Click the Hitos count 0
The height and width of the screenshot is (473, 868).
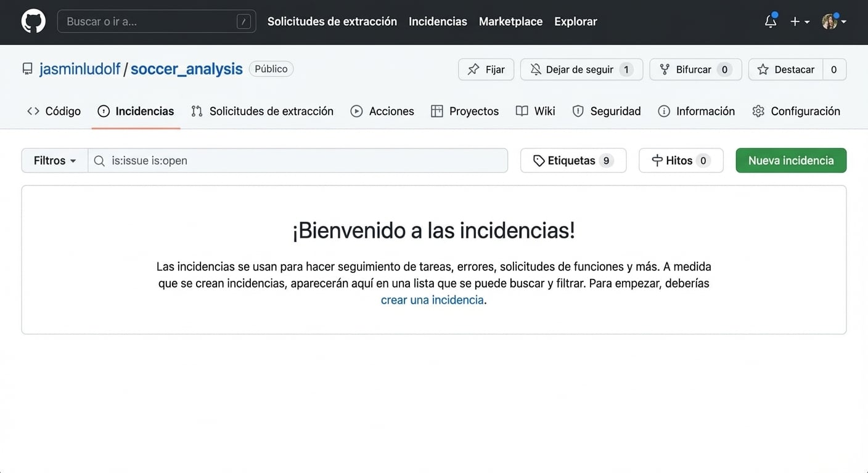click(703, 161)
